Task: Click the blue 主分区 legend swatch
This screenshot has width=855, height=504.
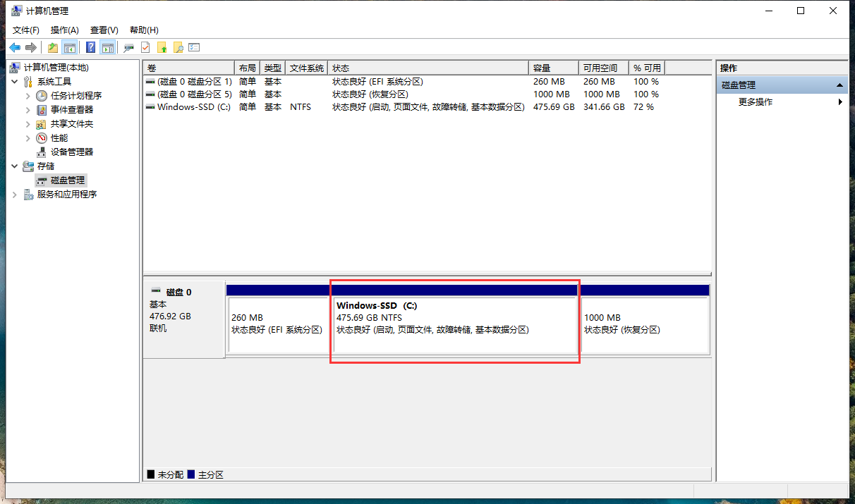Action: pos(191,475)
